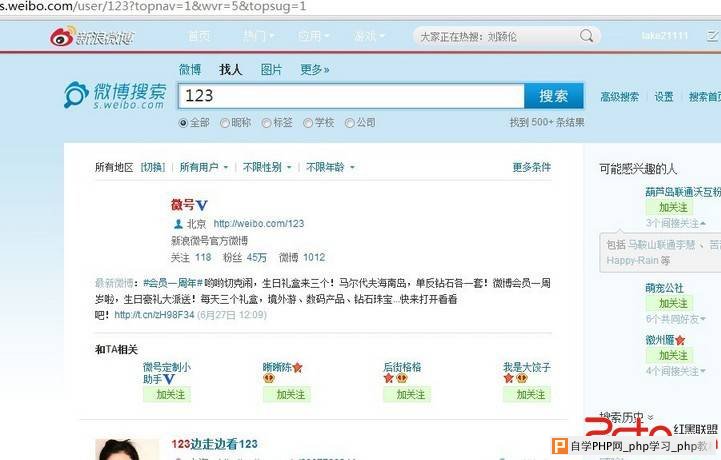This screenshot has height=460, width=721.
Task: Click 切换 region link
Action: tap(153, 167)
